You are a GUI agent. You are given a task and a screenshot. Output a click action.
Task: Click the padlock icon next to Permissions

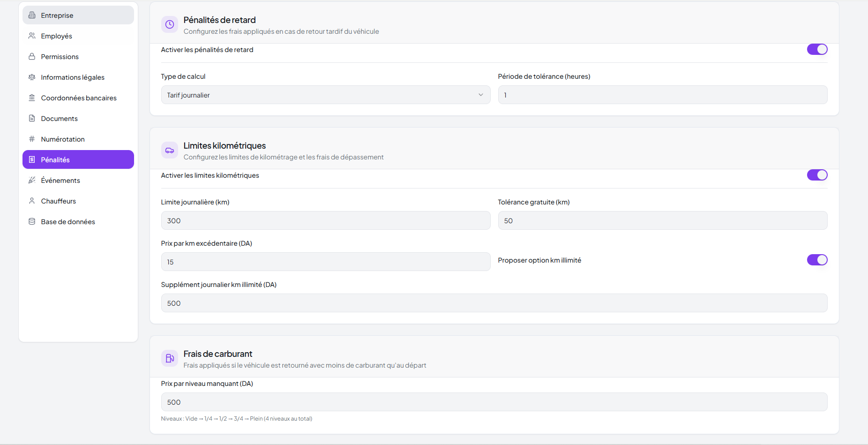click(32, 57)
